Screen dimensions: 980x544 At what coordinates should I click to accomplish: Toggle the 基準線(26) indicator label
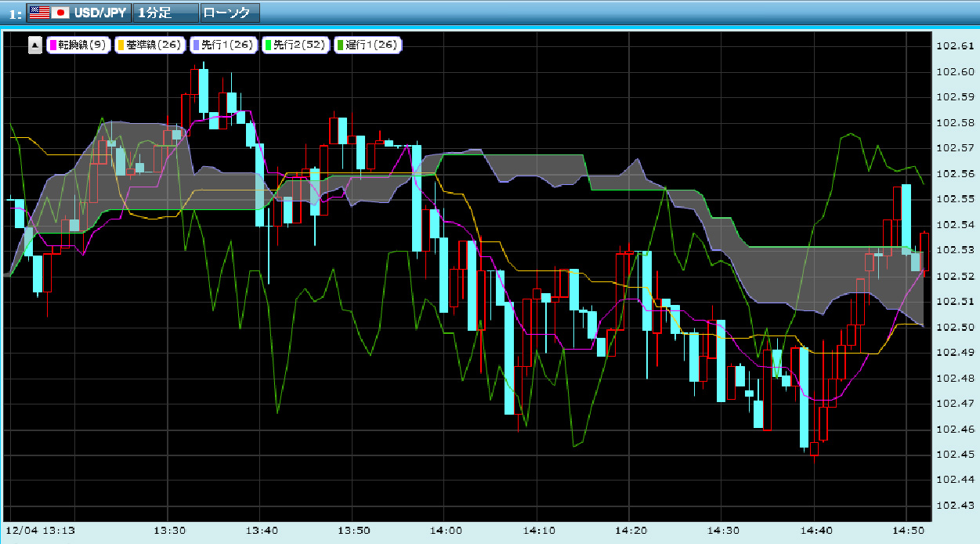[x=149, y=45]
